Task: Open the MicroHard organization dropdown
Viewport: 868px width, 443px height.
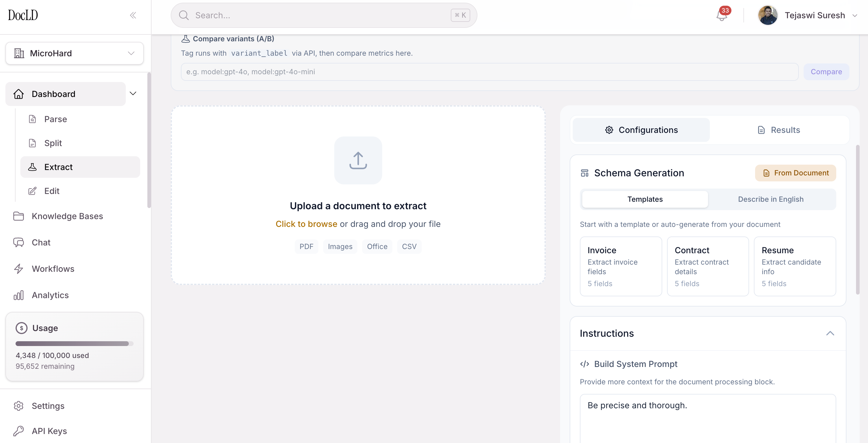Action: click(x=75, y=53)
